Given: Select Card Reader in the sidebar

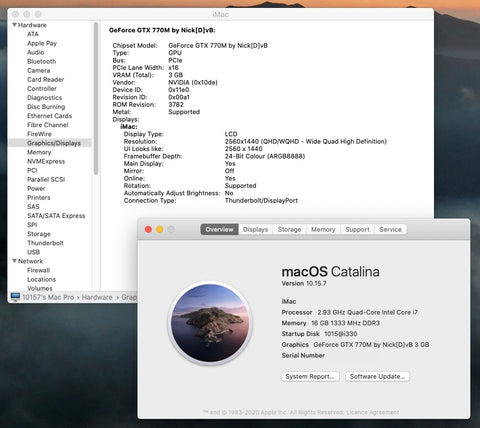Looking at the screenshot, I should pos(46,79).
